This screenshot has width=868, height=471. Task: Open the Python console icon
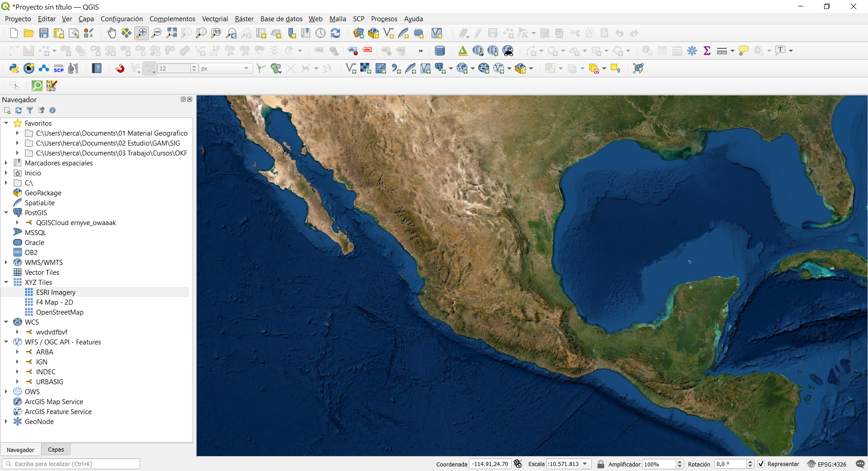(x=14, y=68)
